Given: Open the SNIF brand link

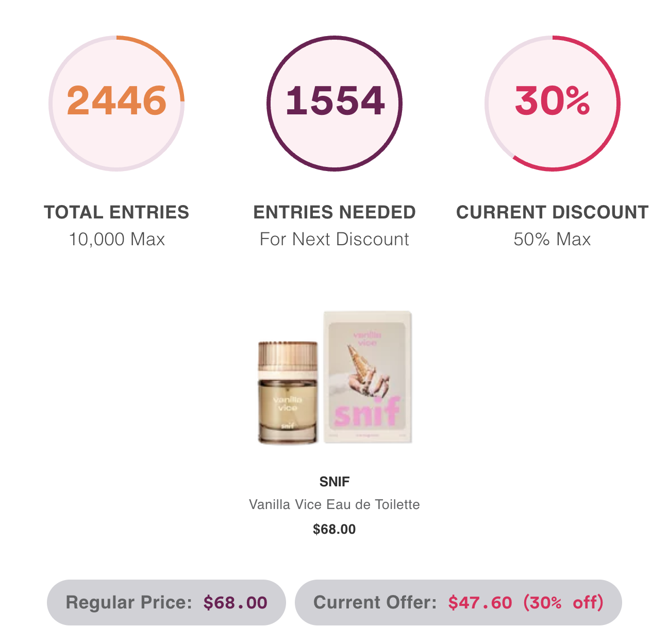Looking at the screenshot, I should (x=335, y=482).
